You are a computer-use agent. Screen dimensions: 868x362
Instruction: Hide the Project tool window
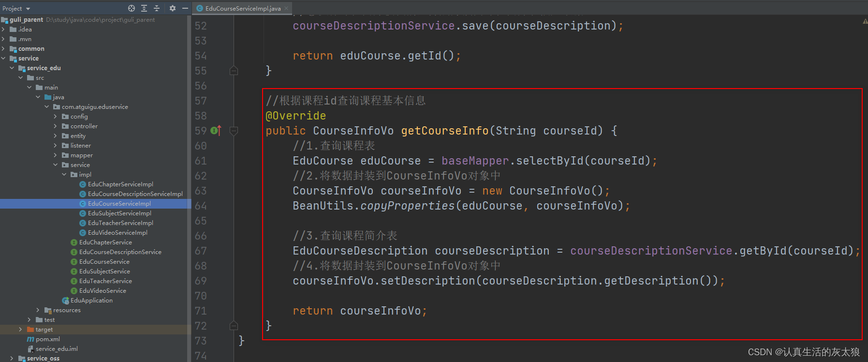(x=185, y=8)
